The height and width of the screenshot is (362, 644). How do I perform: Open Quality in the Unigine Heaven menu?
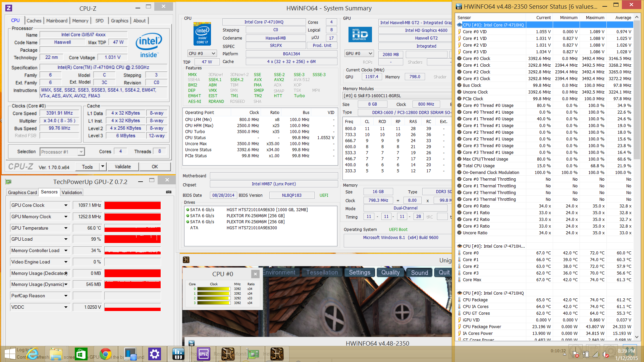[390, 273]
